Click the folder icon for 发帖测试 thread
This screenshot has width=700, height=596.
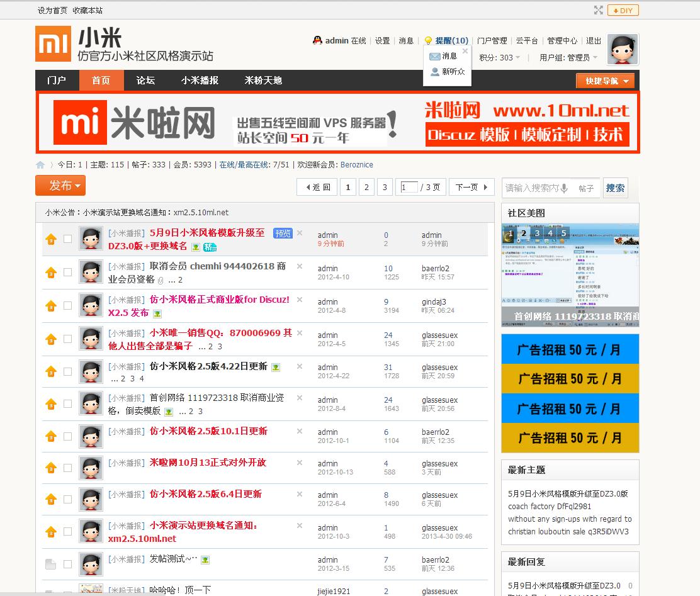[51, 565]
